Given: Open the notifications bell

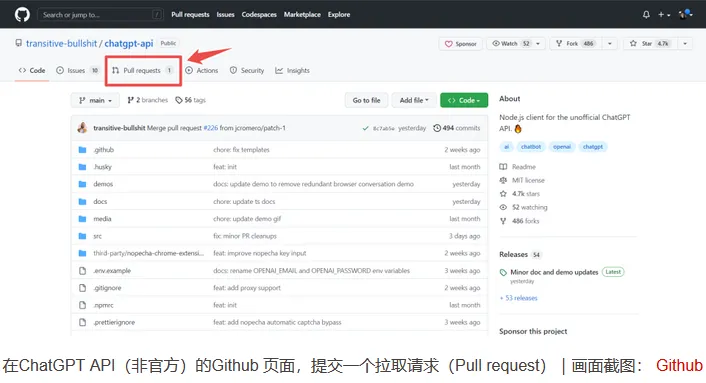Looking at the screenshot, I should click(x=646, y=14).
